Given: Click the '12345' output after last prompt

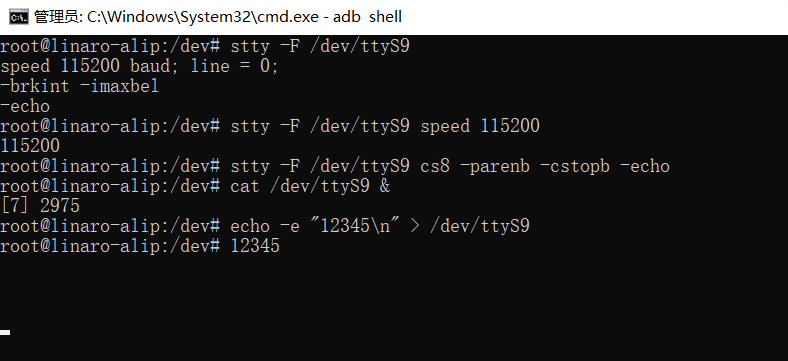Looking at the screenshot, I should 255,246.
